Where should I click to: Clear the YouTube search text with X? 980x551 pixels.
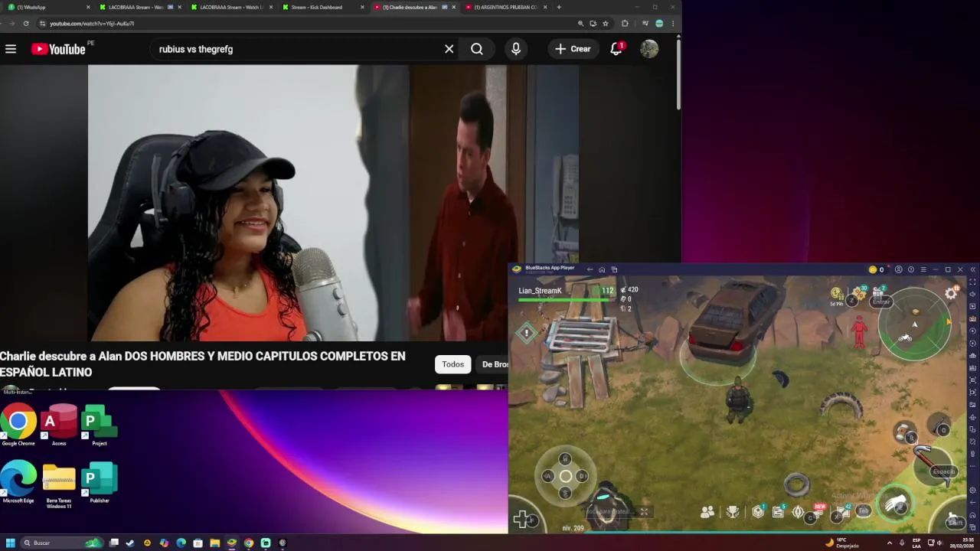coord(449,49)
